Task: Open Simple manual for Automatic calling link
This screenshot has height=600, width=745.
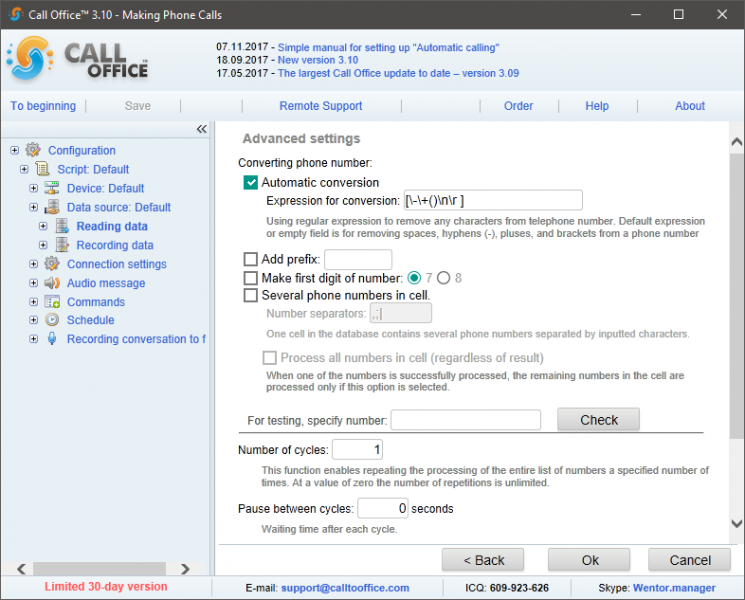Action: click(x=388, y=48)
